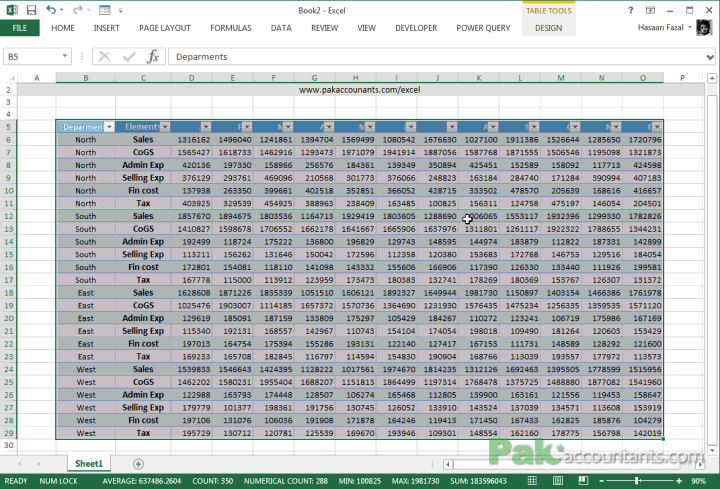Viewport: 720px width, 489px height.
Task: Open the filter dropdown in column O header
Action: point(657,127)
